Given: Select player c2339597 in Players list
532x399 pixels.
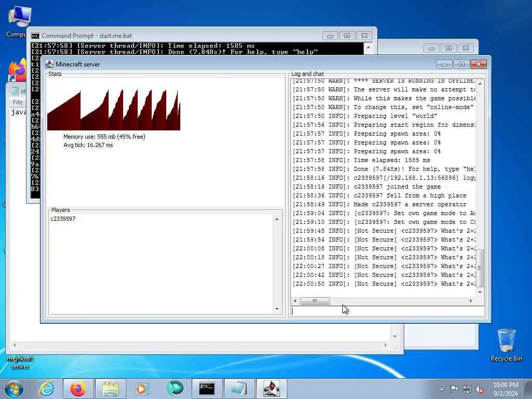Looking at the screenshot, I should coord(63,219).
